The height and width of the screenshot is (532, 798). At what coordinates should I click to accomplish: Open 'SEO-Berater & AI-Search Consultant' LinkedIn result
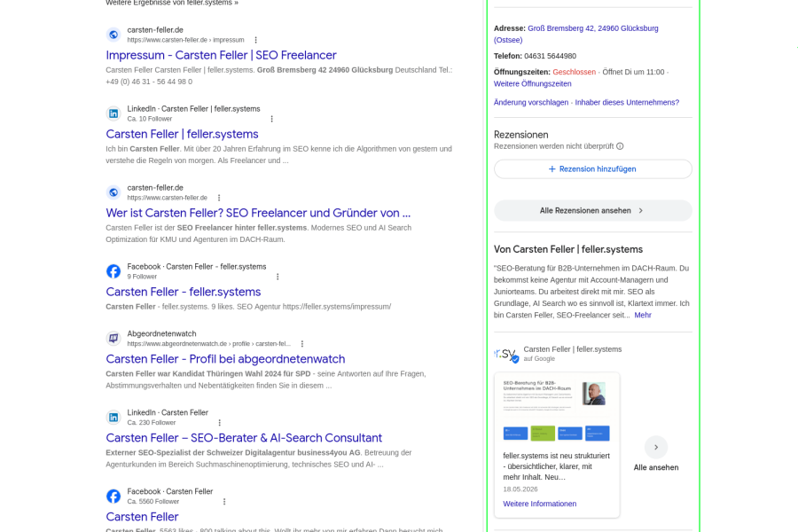(x=244, y=438)
